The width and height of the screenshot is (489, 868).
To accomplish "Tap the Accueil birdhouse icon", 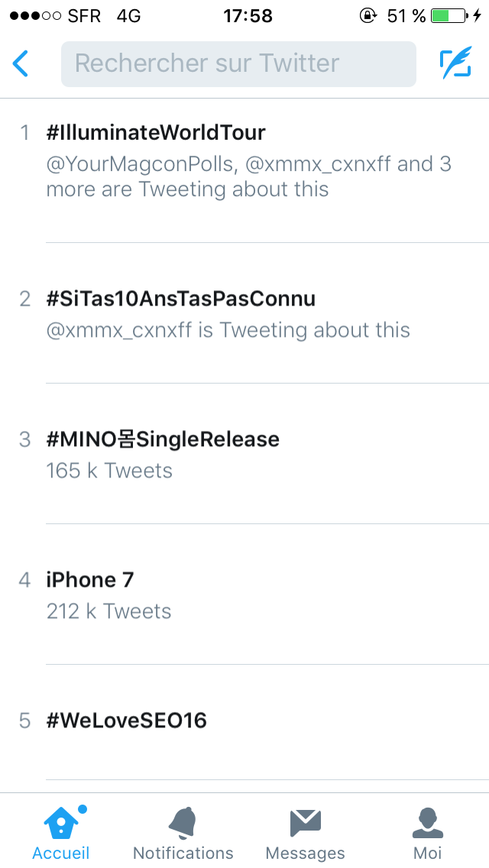I will pos(60,823).
